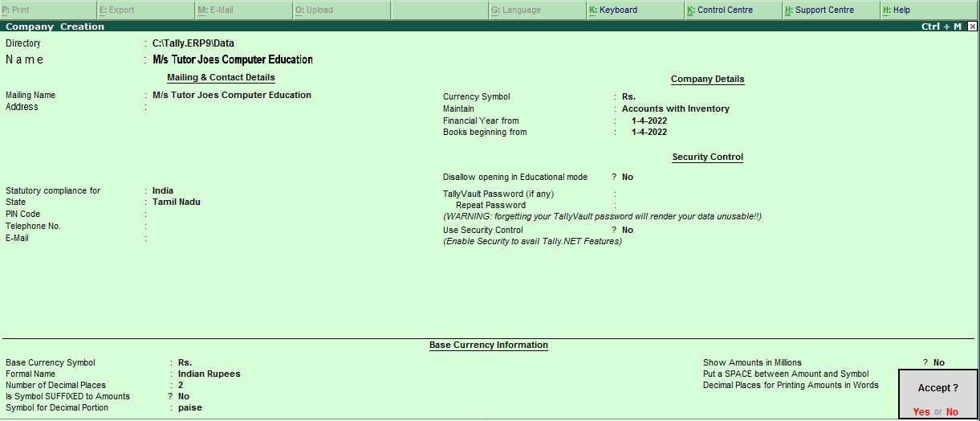Change the State field Tamil Nadu
Viewport: 980px width, 421px height.
(177, 202)
